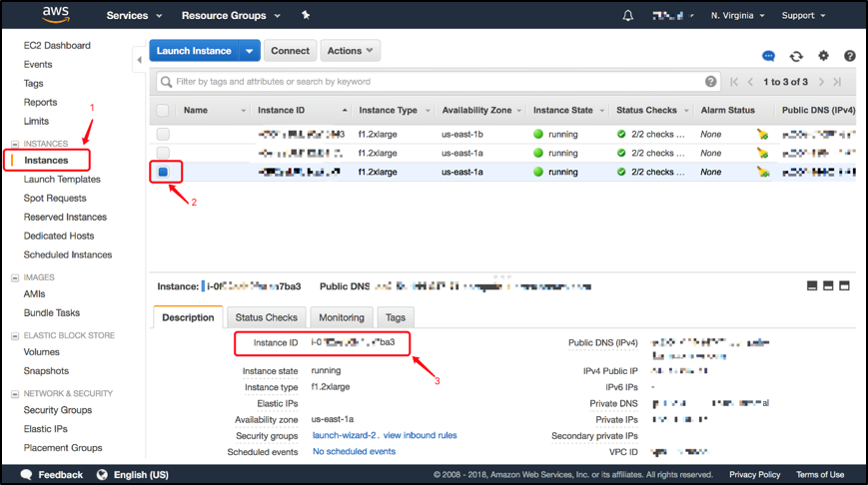Click the Feedback speech bubble icon
Viewport: 868px width, 485px height.
26,474
